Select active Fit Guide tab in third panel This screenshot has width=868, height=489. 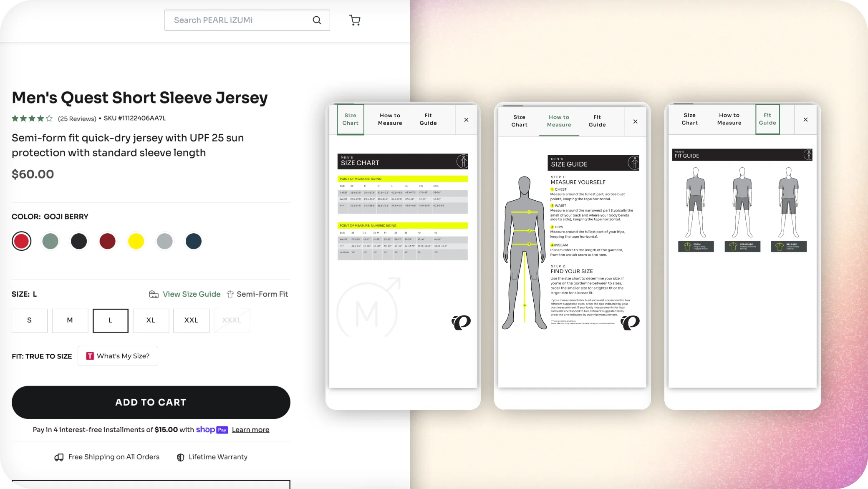767,119
